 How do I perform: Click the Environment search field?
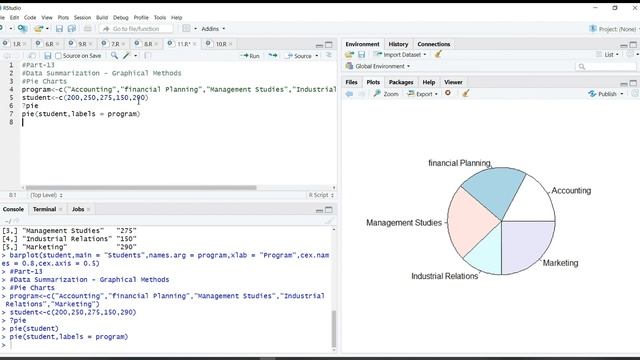606,66
